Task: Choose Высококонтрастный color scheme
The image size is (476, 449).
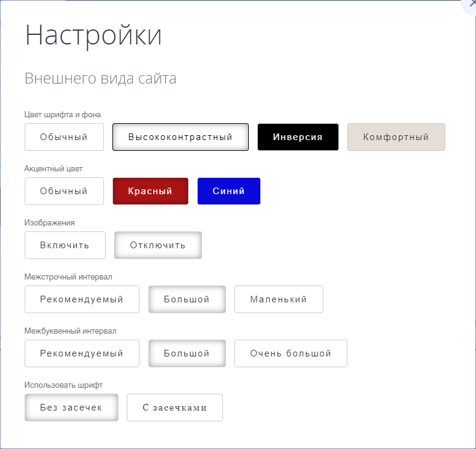Action: click(x=180, y=137)
